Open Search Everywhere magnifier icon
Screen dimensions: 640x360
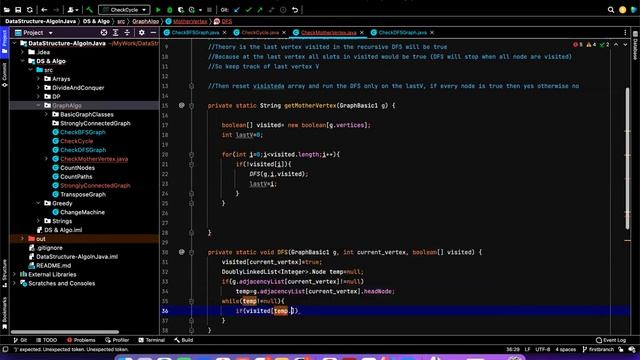611,10
